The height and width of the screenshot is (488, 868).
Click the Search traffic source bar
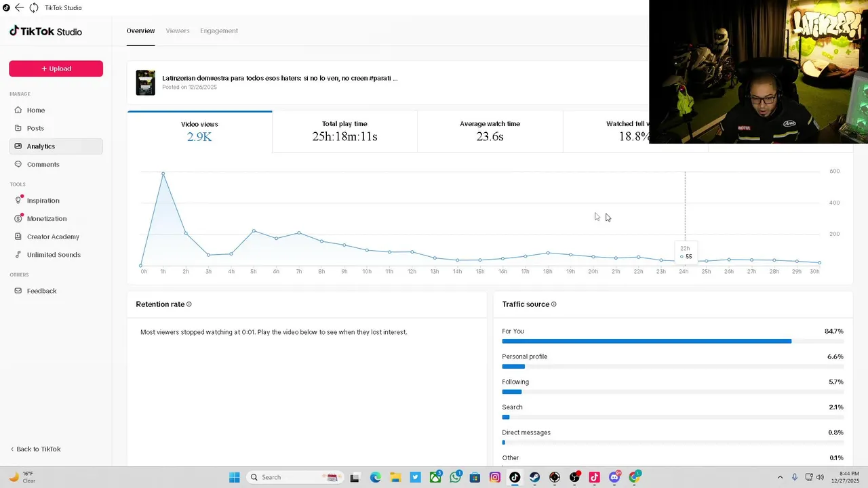(x=673, y=417)
